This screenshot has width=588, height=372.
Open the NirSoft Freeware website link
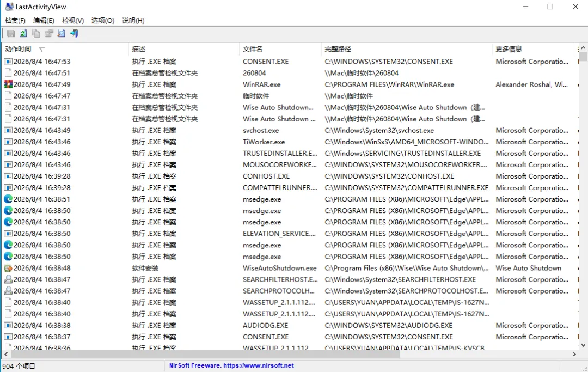click(x=231, y=365)
